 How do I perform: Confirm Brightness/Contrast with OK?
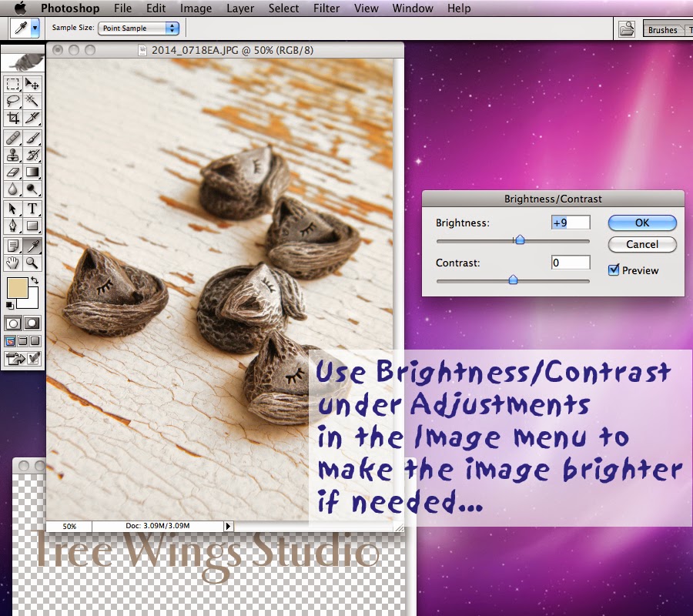click(642, 223)
